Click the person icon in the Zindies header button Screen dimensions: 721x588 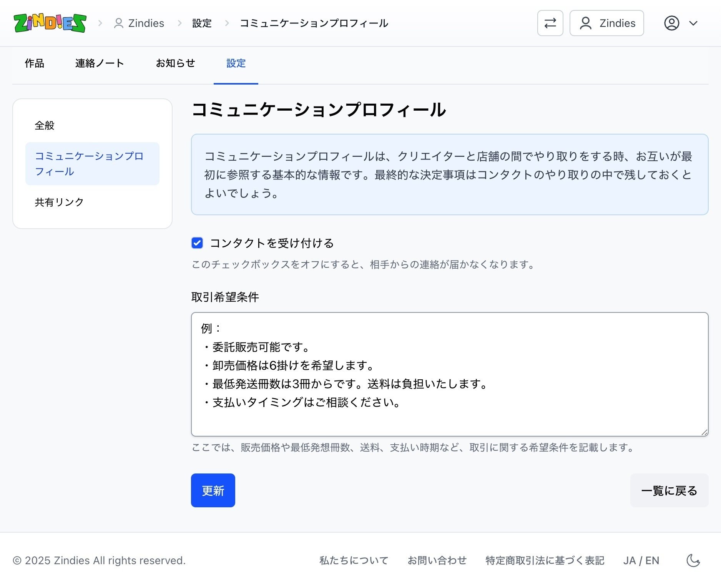[585, 23]
